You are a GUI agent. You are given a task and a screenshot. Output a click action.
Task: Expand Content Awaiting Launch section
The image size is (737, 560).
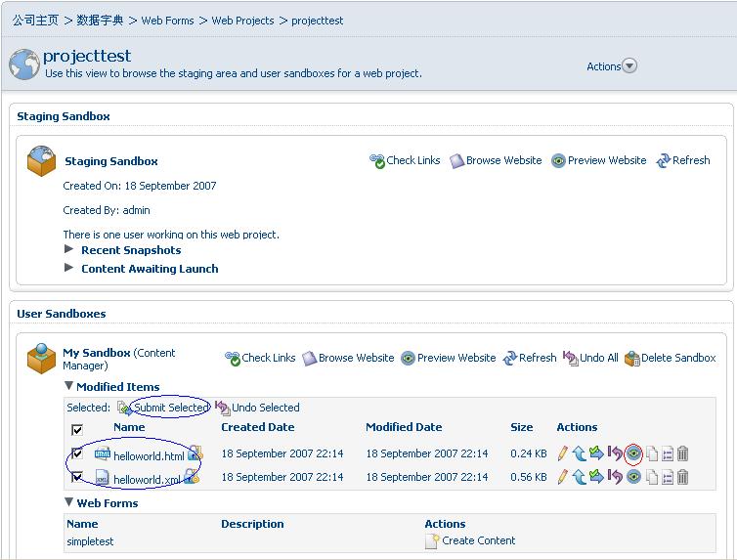(x=69, y=268)
